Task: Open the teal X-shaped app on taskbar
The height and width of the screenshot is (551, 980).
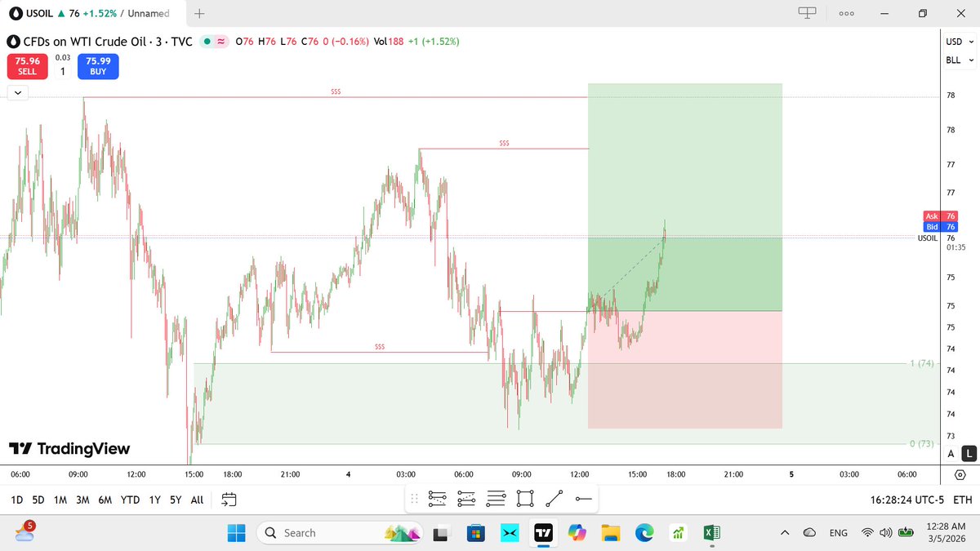Action: (x=510, y=533)
